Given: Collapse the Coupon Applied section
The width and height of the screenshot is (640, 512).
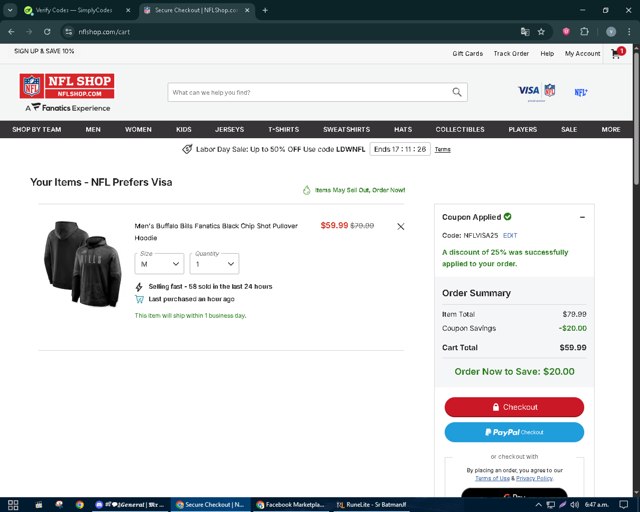Looking at the screenshot, I should pyautogui.click(x=582, y=217).
